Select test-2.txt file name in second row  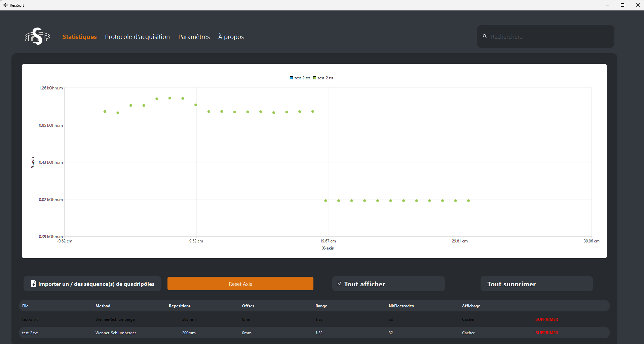[30, 333]
